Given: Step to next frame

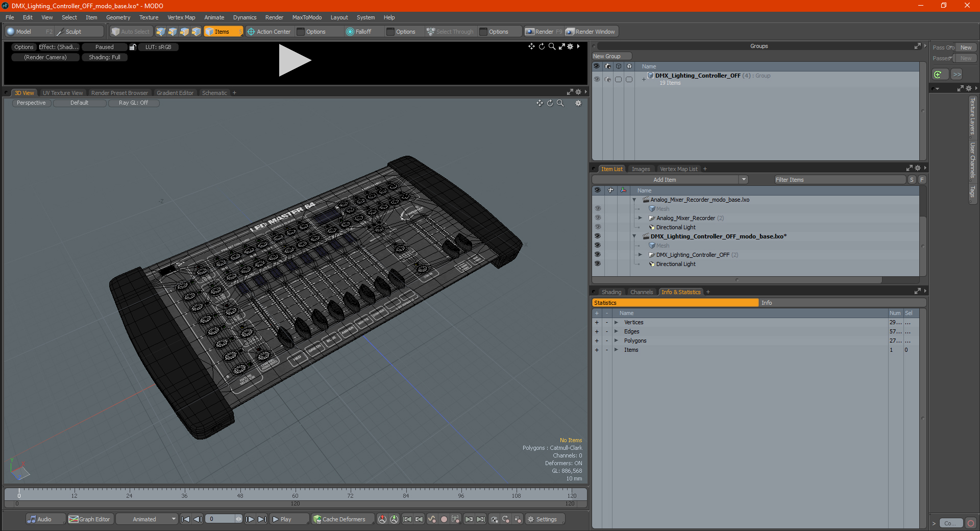Looking at the screenshot, I should coord(250,519).
